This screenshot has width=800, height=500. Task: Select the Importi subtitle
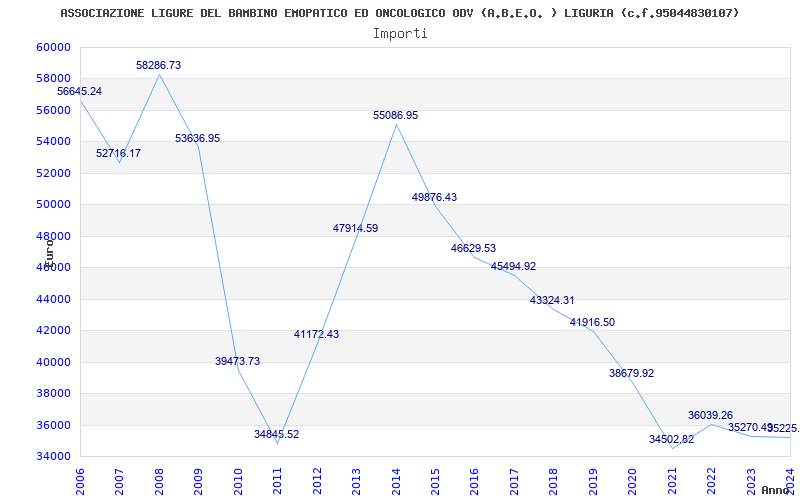click(400, 34)
